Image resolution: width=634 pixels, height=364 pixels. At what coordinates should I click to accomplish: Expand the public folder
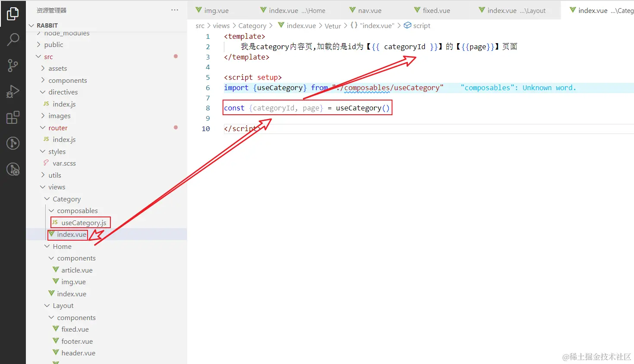pyautogui.click(x=39, y=44)
